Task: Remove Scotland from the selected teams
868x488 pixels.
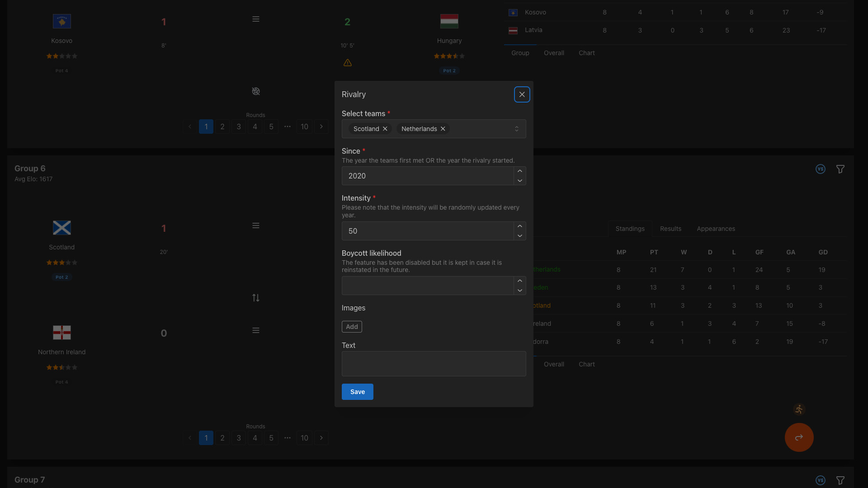Action: click(x=385, y=129)
